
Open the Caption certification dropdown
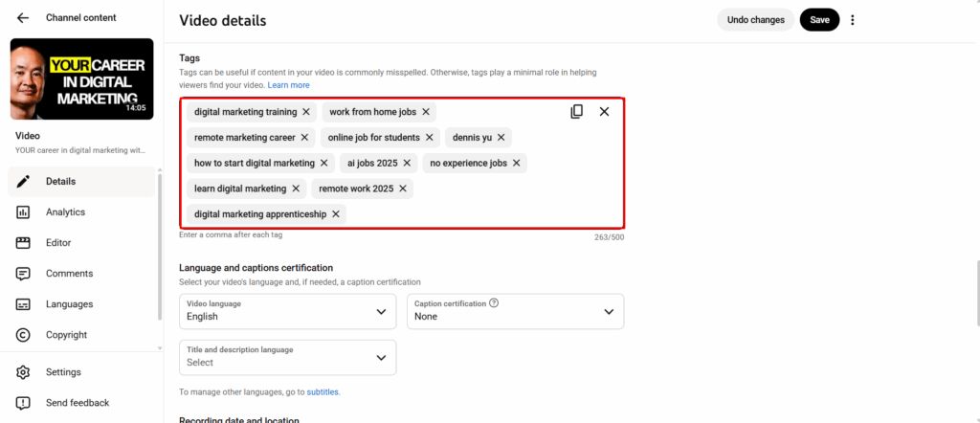516,311
